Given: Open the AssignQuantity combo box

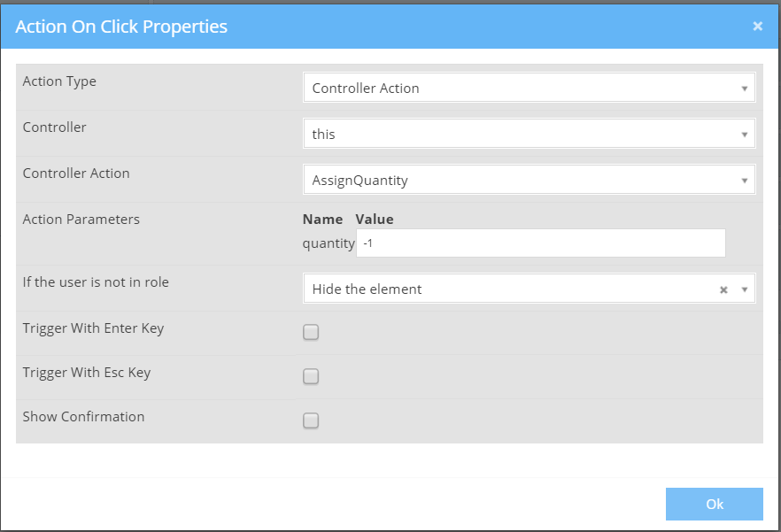Looking at the screenshot, I should pos(522,181).
